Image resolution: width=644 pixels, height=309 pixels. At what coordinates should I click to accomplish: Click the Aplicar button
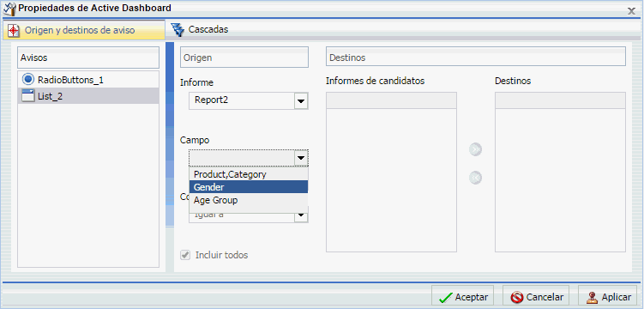608,297
